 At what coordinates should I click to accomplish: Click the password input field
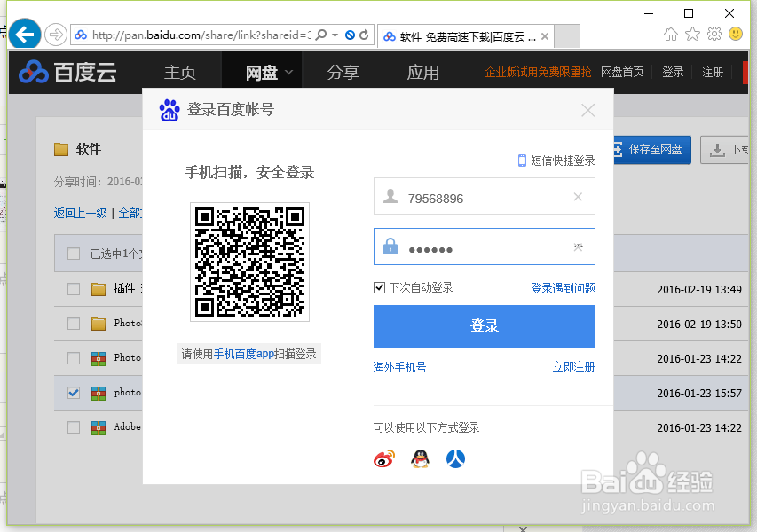pyautogui.click(x=485, y=246)
